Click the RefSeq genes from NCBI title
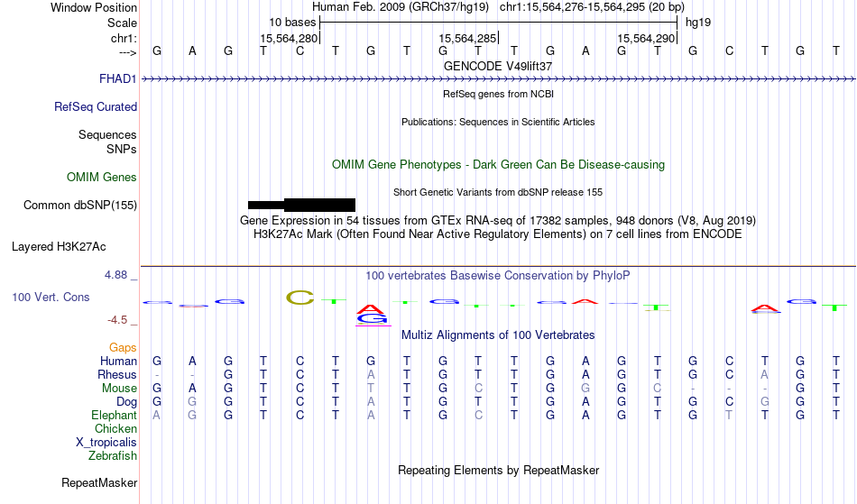Viewport: 857px width, 504px height. pyautogui.click(x=498, y=94)
